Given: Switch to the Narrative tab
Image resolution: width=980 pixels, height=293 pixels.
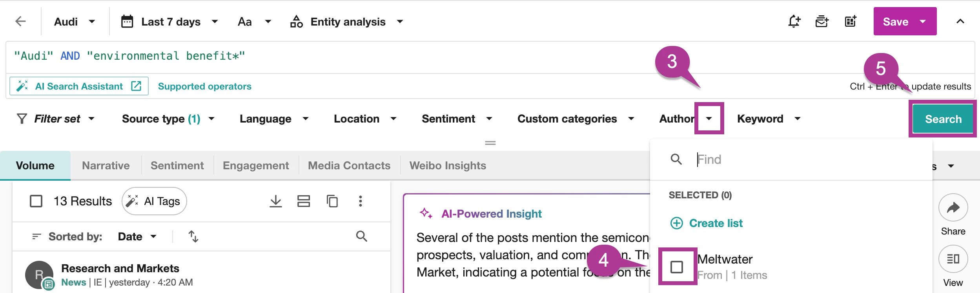Looking at the screenshot, I should point(106,165).
